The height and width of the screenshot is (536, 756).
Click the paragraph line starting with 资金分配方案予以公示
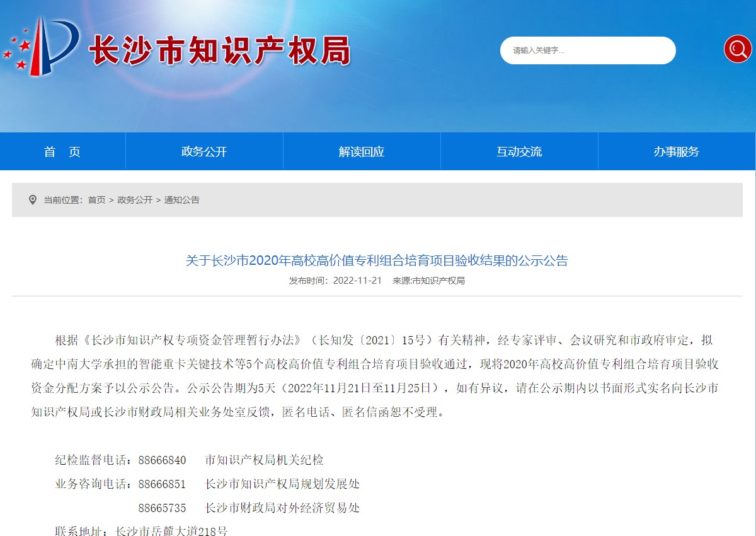coord(374,388)
